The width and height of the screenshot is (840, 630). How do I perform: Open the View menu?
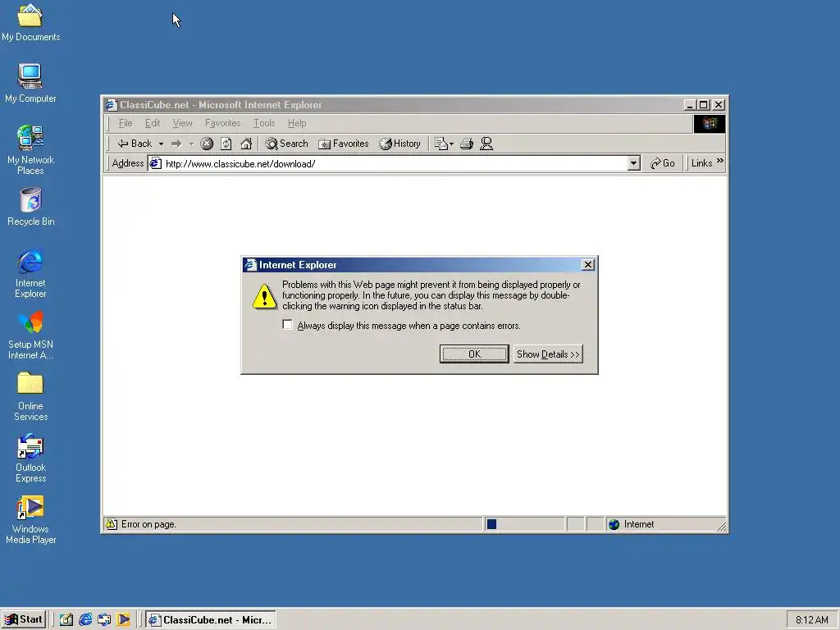point(182,123)
